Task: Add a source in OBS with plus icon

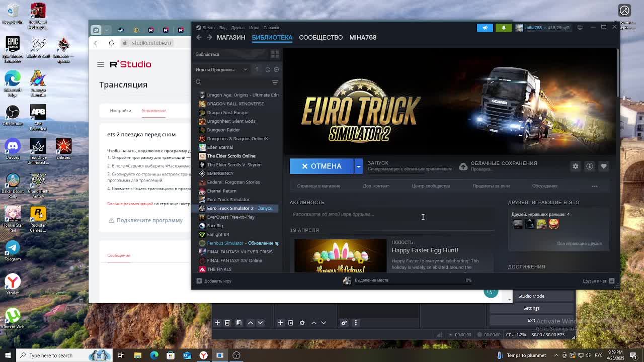Action: pos(281,323)
